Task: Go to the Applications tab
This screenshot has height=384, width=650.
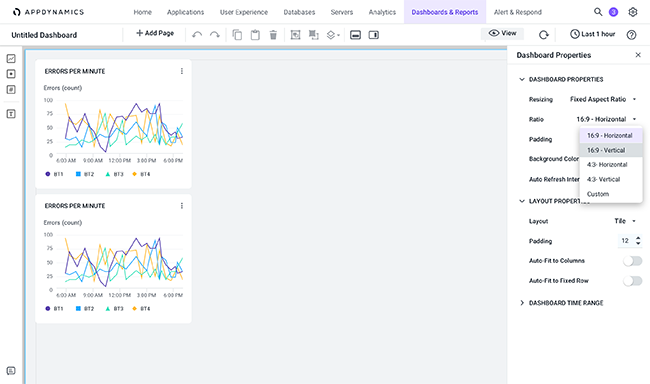Action: click(x=185, y=12)
